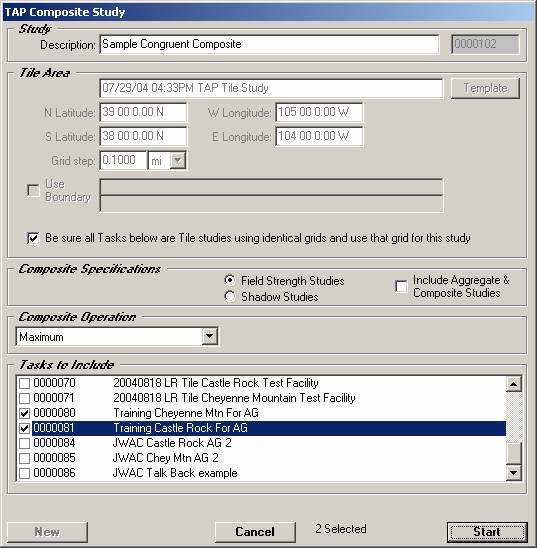This screenshot has width=537, height=548.
Task: Uncheck task 0000080 Training Cheyenne Mtn
Action: click(24, 413)
